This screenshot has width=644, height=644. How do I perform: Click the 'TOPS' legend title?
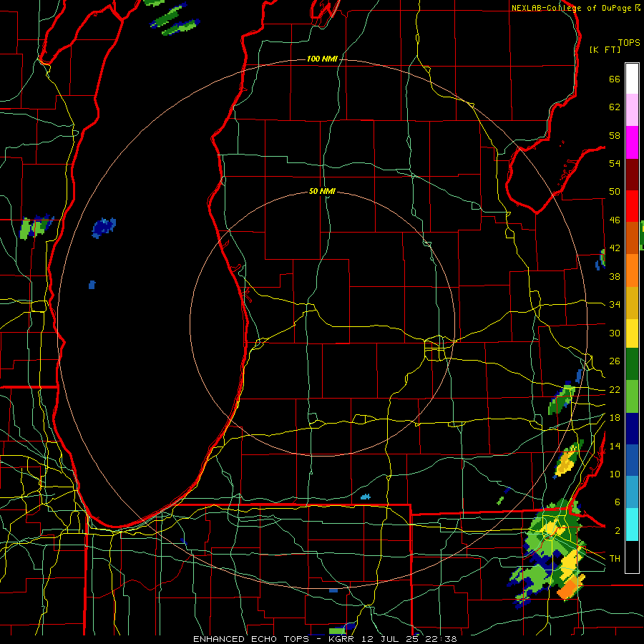click(629, 42)
